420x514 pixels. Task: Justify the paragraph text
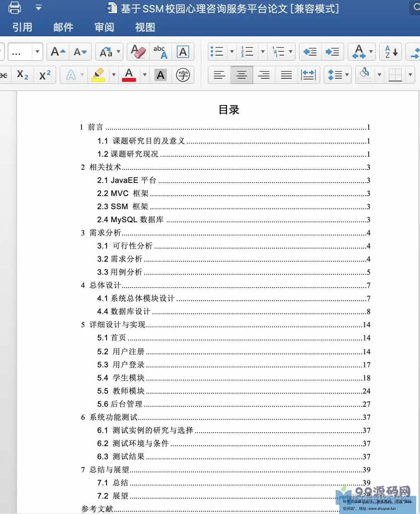coord(286,75)
